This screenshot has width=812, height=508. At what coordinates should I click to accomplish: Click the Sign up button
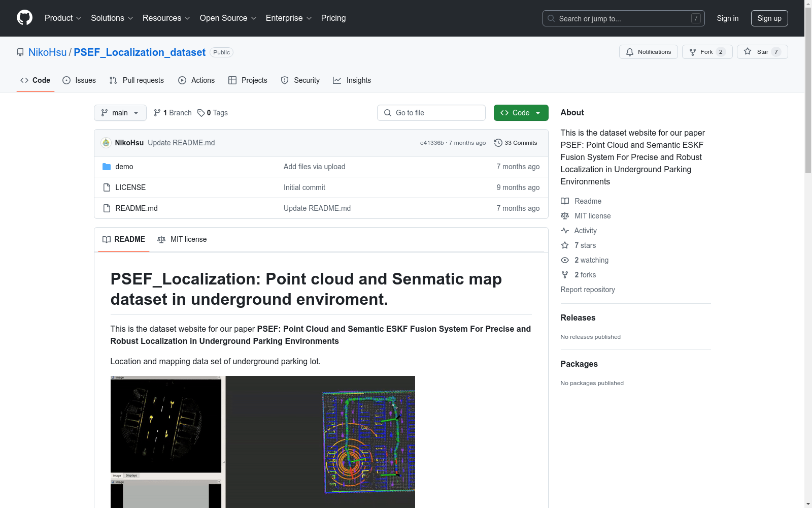(x=769, y=18)
